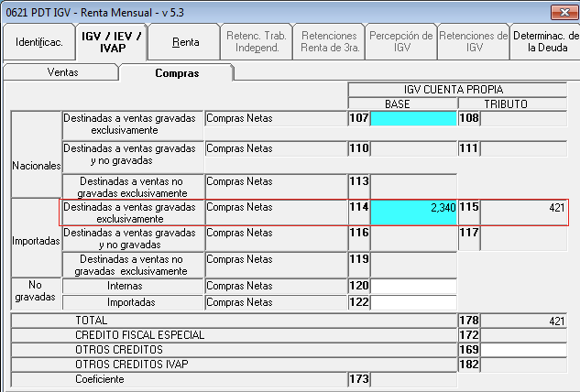Click code label 114
The image size is (580, 392).
pyautogui.click(x=359, y=207)
